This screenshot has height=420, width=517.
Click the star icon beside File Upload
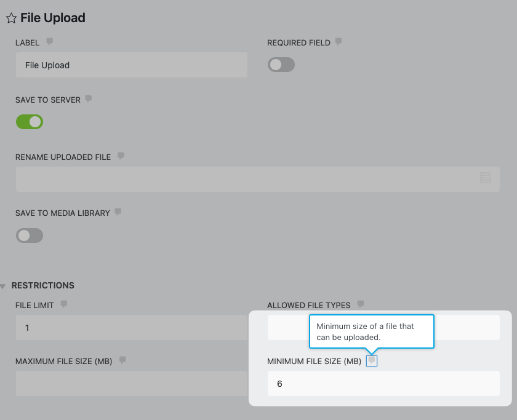click(x=11, y=18)
